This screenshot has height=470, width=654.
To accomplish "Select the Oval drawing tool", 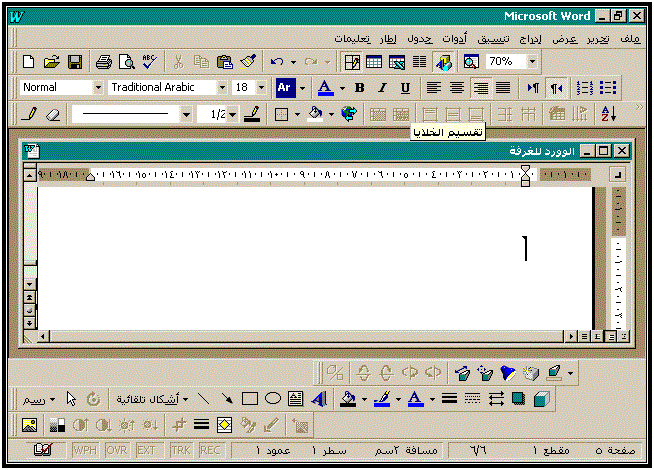I will 273,399.
